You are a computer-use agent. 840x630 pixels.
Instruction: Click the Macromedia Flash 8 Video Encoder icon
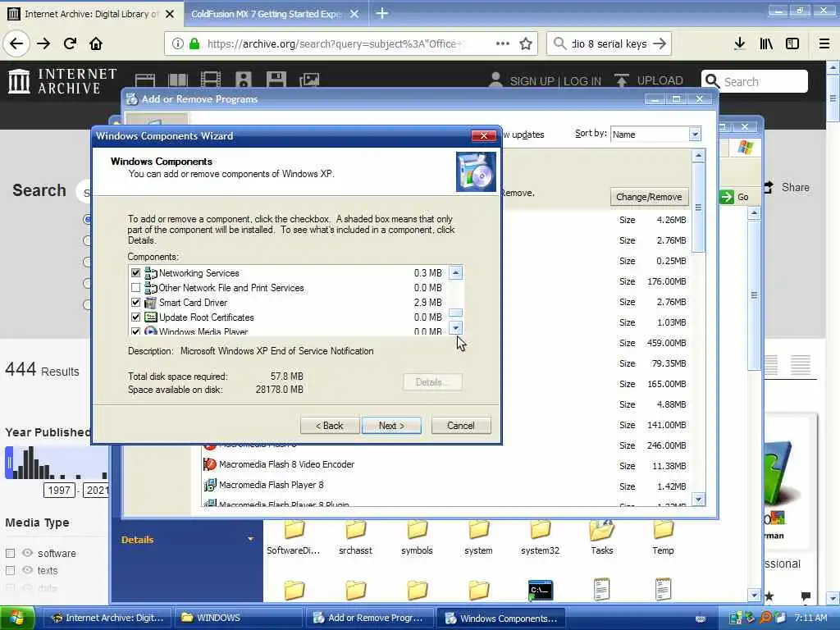coord(209,464)
